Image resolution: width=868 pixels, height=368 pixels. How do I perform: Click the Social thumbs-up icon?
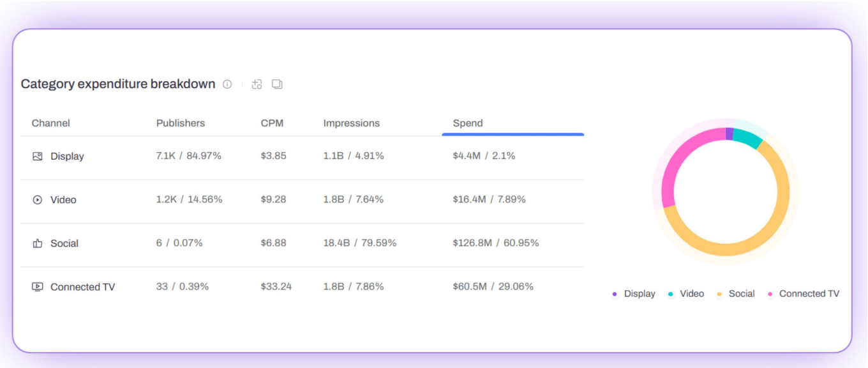[x=38, y=243]
